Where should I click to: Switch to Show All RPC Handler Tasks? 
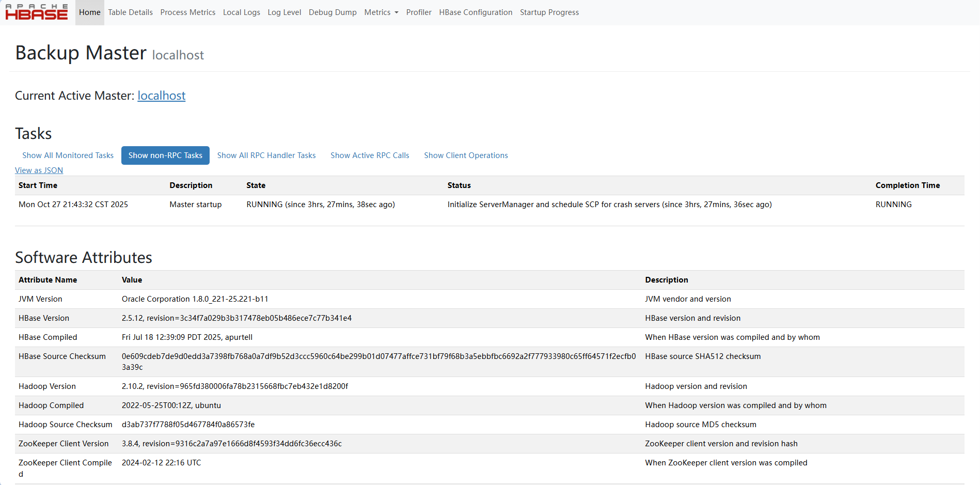coord(266,155)
